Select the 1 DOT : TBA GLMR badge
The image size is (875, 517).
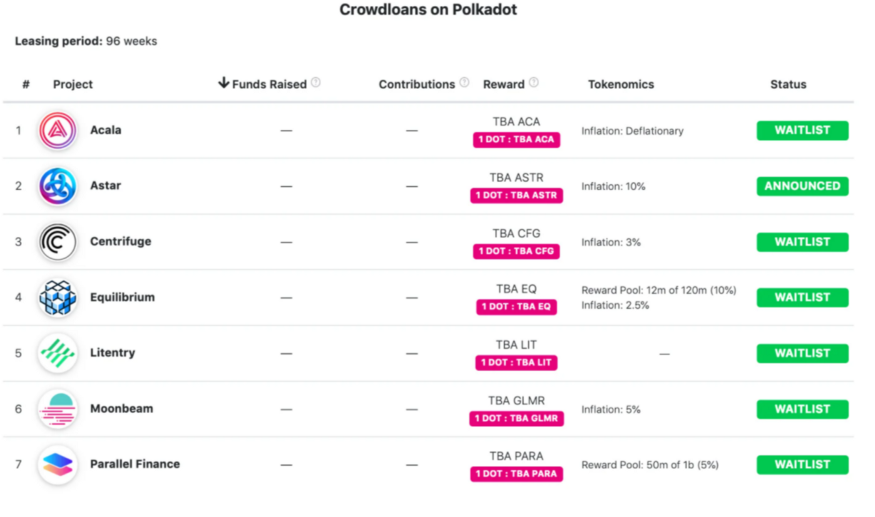coord(516,419)
